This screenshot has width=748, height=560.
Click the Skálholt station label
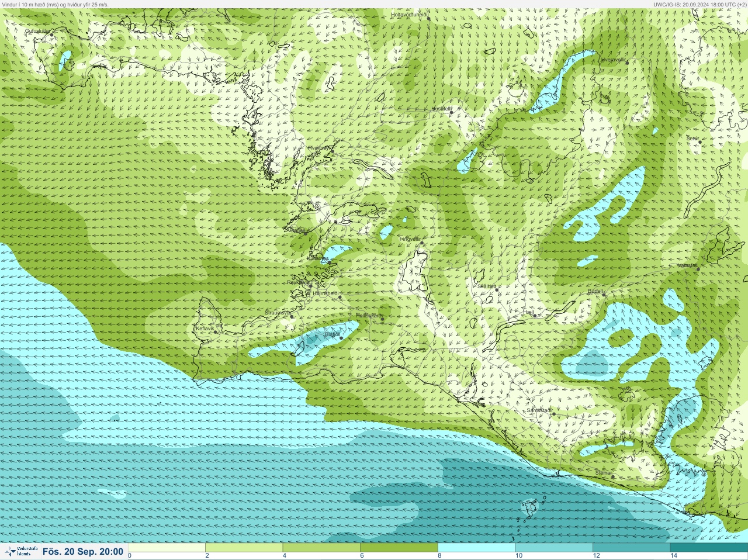click(487, 286)
